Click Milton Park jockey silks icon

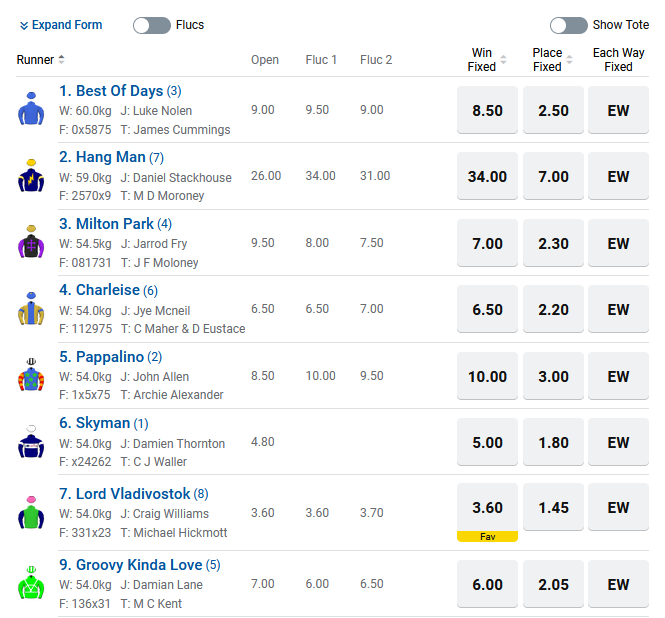click(x=32, y=242)
